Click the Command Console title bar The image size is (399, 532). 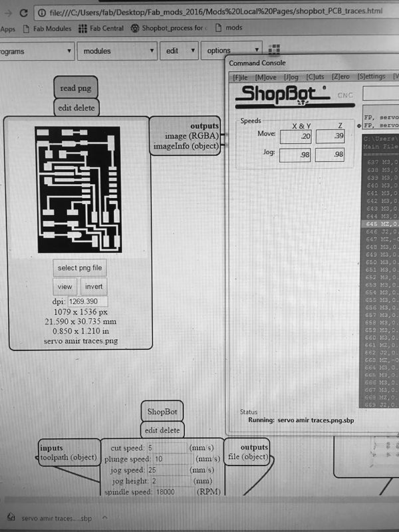pos(312,63)
